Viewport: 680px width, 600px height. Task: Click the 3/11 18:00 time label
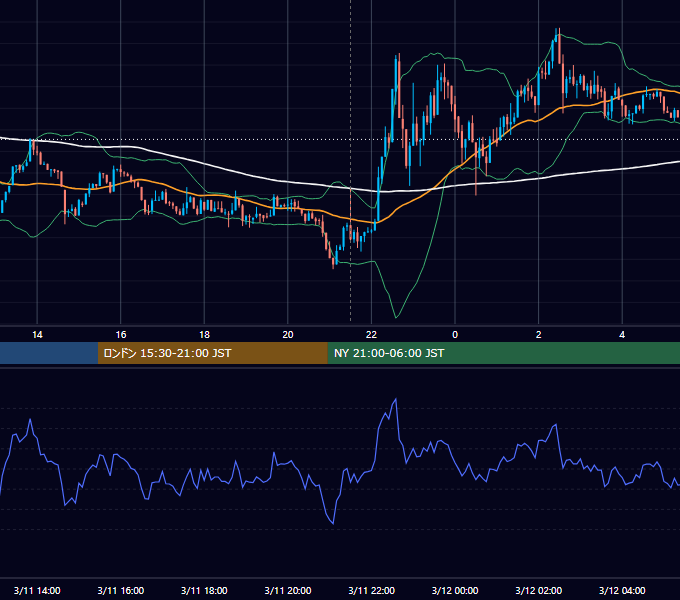tap(204, 590)
